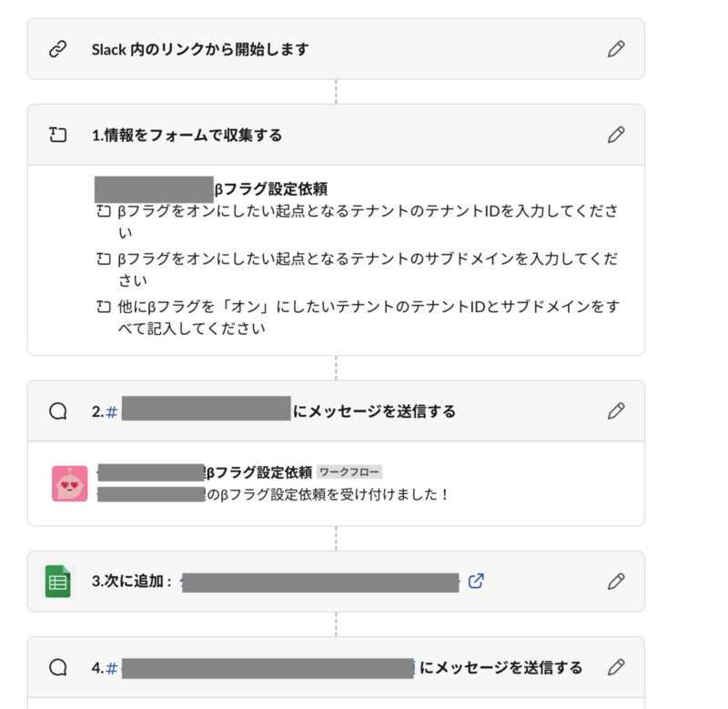Edit the step 4 message settings

point(616,667)
